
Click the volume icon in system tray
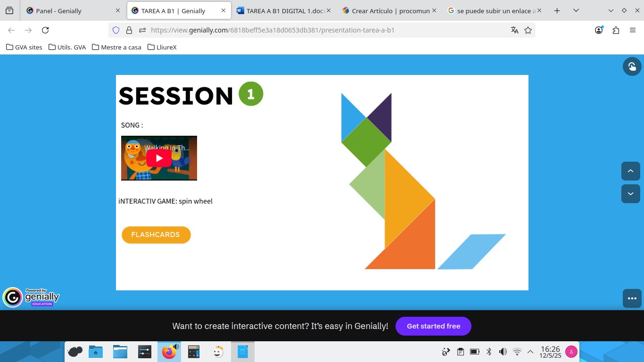tap(503, 352)
